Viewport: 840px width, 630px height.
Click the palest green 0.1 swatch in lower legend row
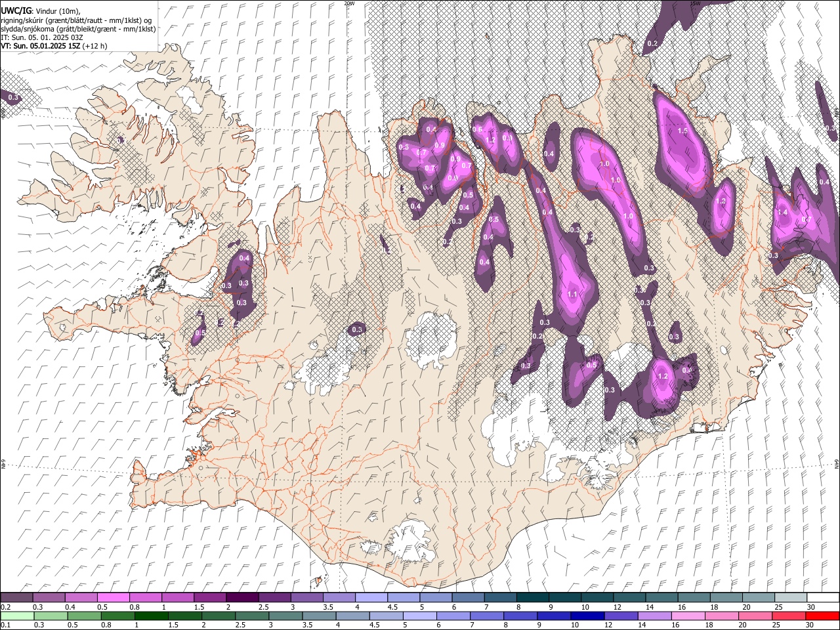17,616
